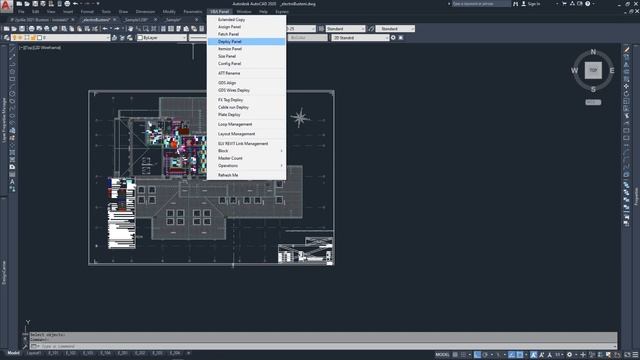Select the Pan hand tool
640x360 pixels.
click(131, 29)
